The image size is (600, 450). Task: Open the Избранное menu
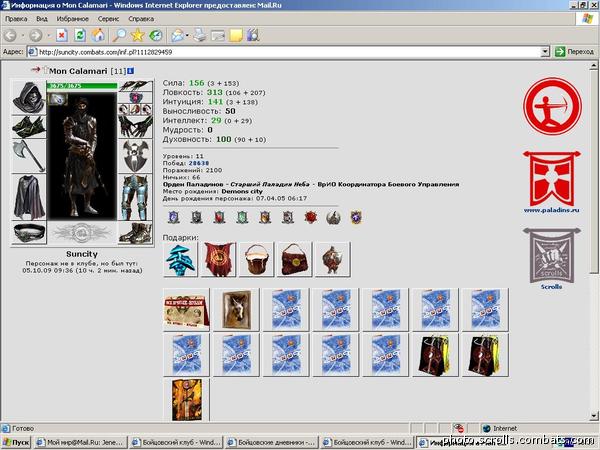click(x=72, y=19)
